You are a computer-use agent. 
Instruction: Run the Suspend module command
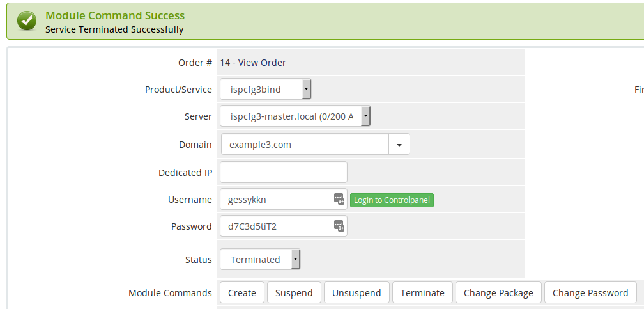294,293
